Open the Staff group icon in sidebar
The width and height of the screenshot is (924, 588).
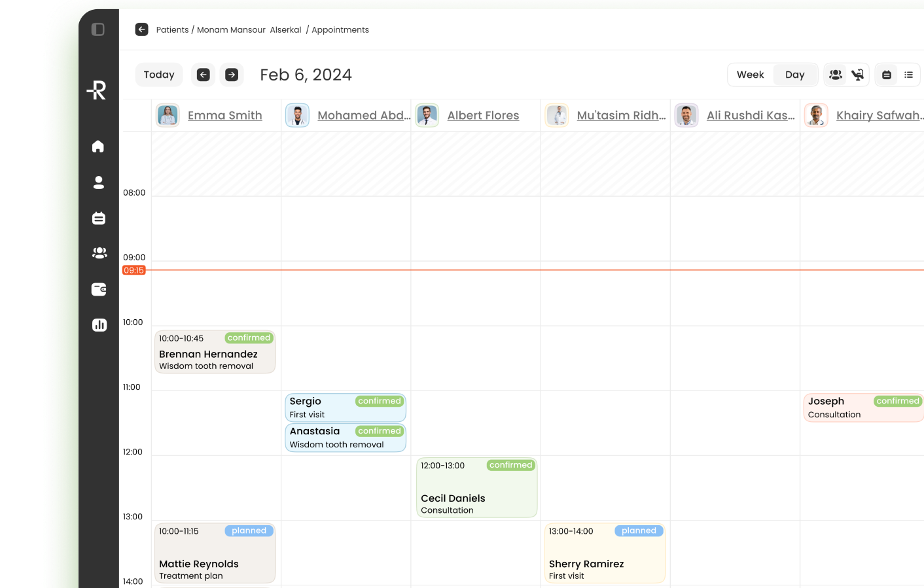(99, 253)
